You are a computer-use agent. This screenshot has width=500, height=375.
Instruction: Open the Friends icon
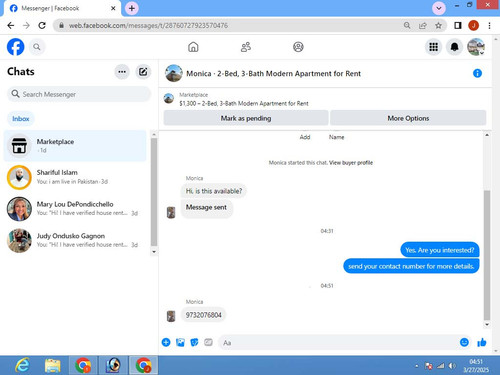point(246,47)
